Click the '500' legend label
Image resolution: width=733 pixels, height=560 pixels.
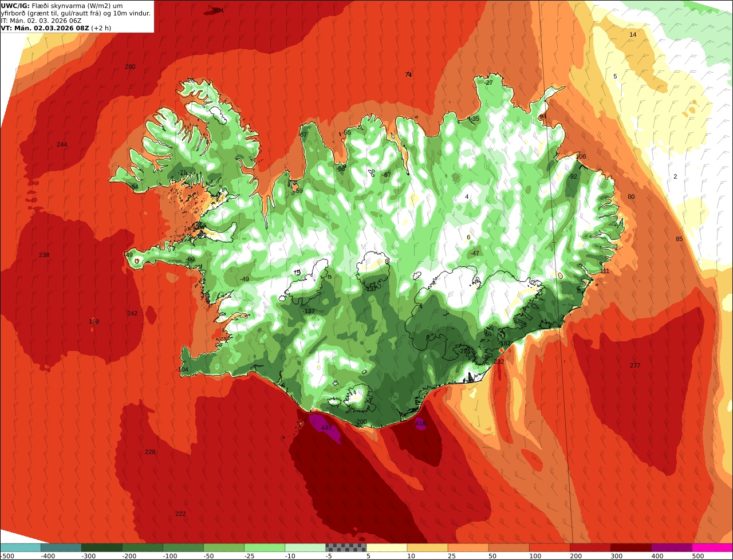(x=697, y=556)
